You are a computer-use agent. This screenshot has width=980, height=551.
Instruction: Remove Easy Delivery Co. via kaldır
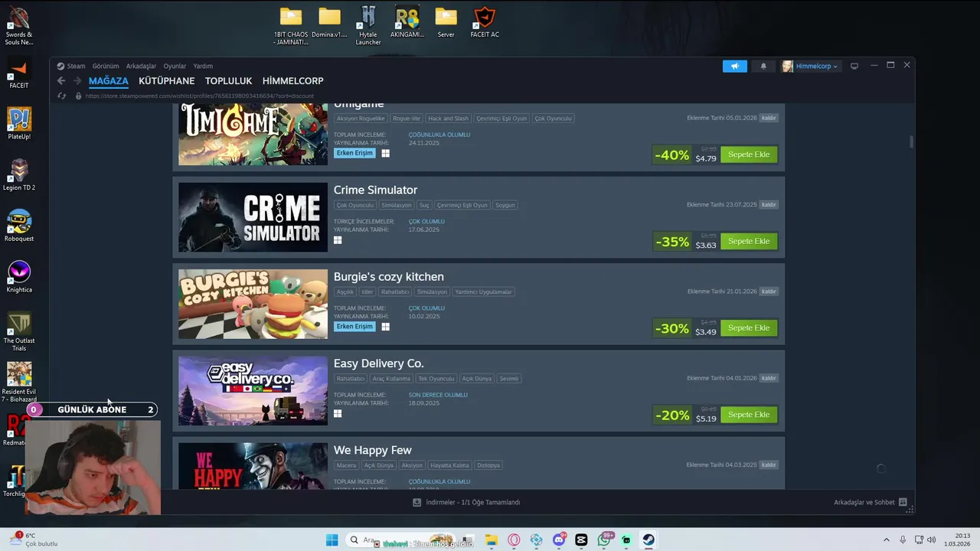769,378
